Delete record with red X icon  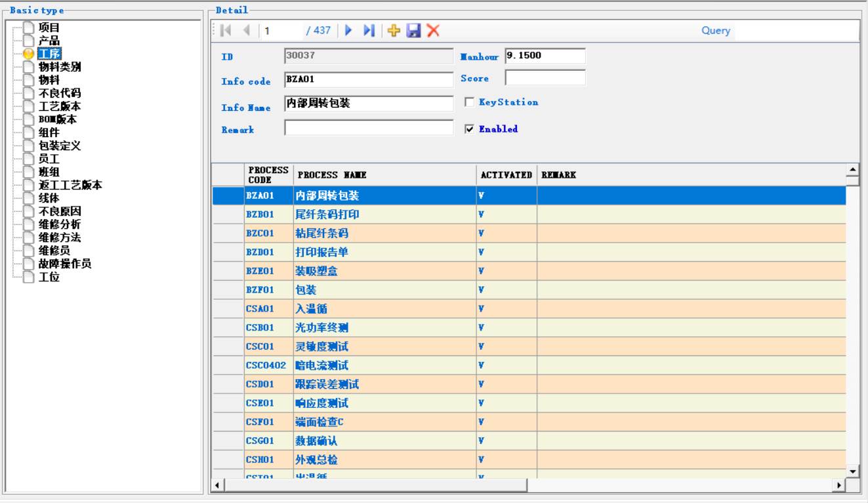[433, 31]
